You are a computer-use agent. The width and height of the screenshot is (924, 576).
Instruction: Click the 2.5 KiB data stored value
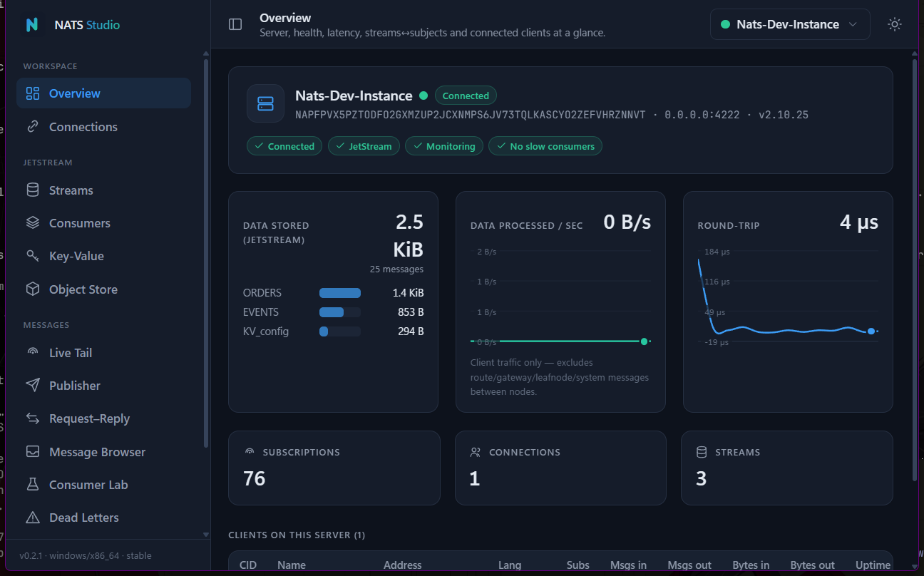click(409, 235)
